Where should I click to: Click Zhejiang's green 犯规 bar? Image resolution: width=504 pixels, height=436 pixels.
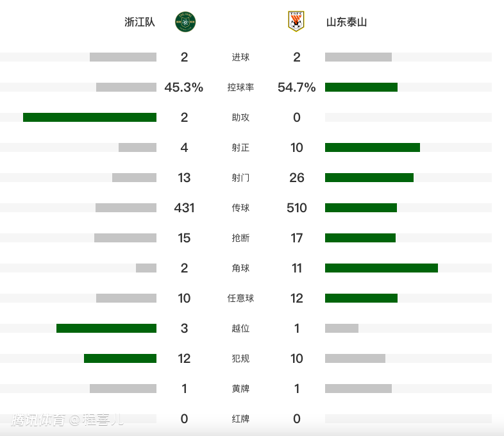click(120, 358)
